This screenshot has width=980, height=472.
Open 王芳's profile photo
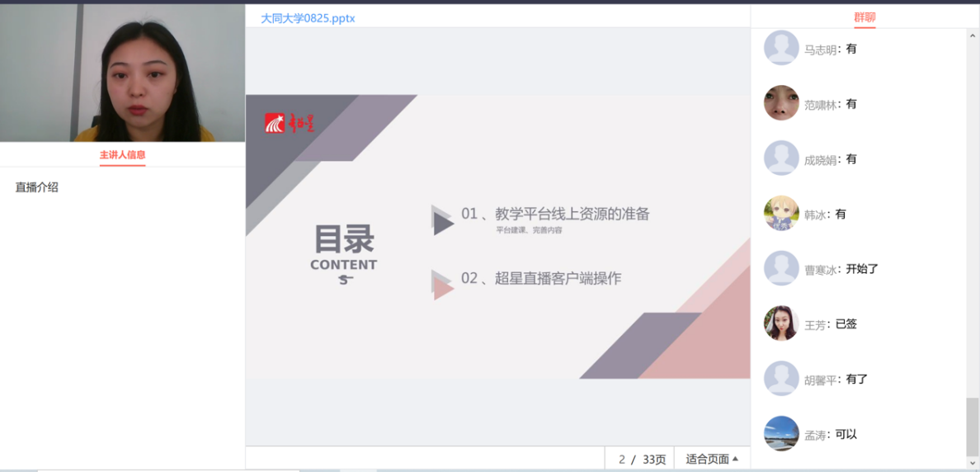pos(781,323)
